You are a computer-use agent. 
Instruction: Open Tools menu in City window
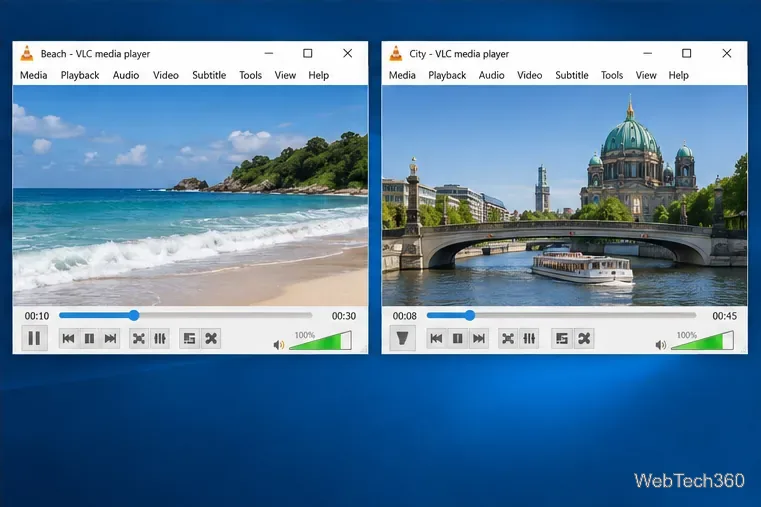click(612, 75)
